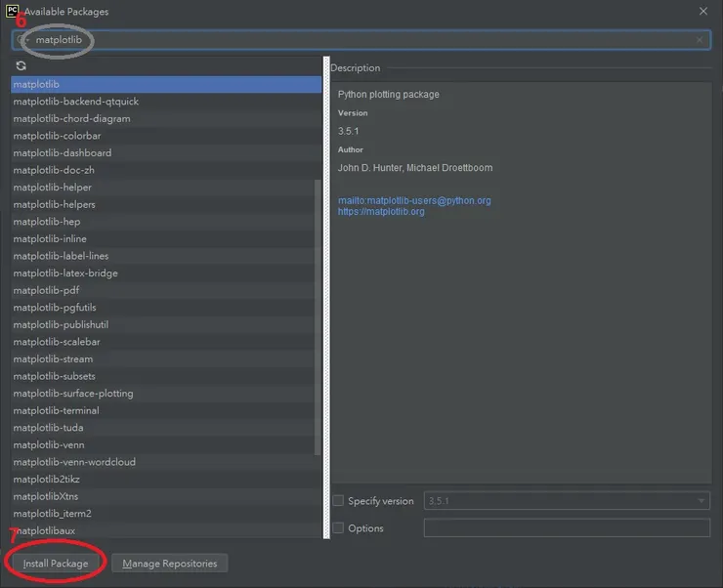
Task: Select matplotlib-chord-diagram in the list
Action: pos(166,118)
